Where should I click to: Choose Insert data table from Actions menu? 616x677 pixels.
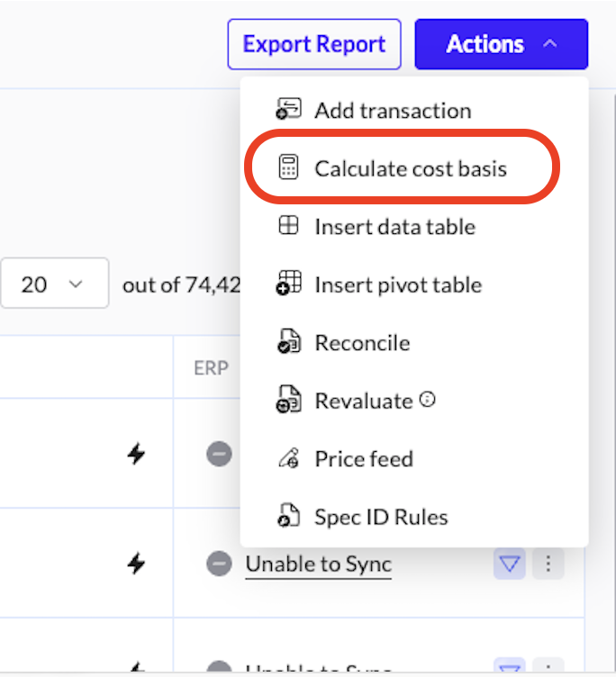(394, 227)
